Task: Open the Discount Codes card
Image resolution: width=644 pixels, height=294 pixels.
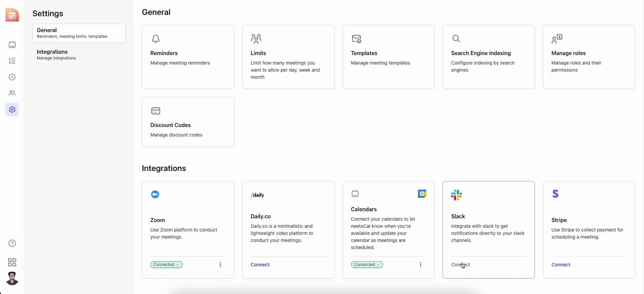Action: click(188, 122)
